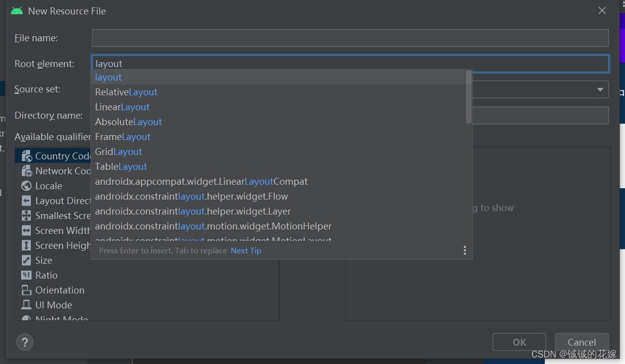Select the 'Locale' qualifier row
Image resolution: width=625 pixels, height=364 pixels.
[147, 186]
